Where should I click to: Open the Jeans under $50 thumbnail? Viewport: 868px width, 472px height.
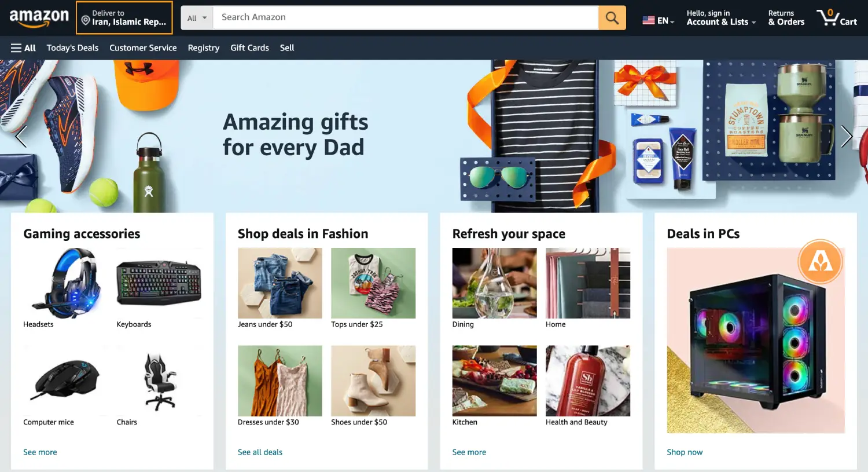coord(280,283)
